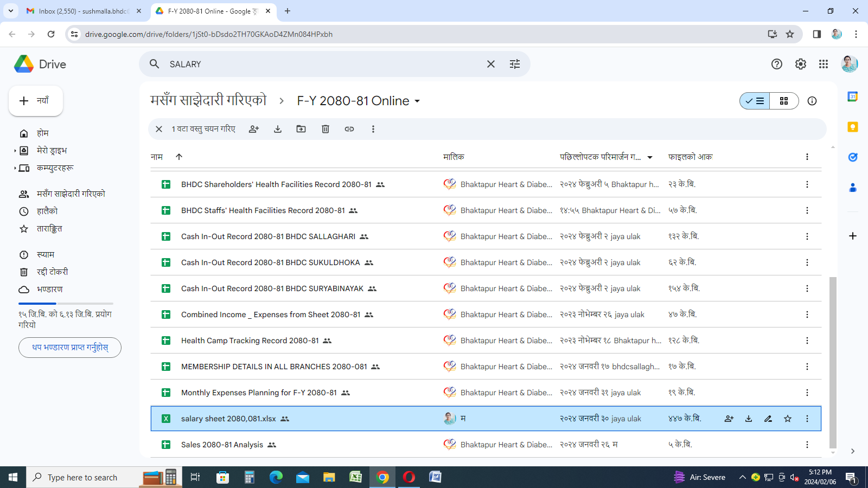Click the storage usage progress bar

click(66, 303)
